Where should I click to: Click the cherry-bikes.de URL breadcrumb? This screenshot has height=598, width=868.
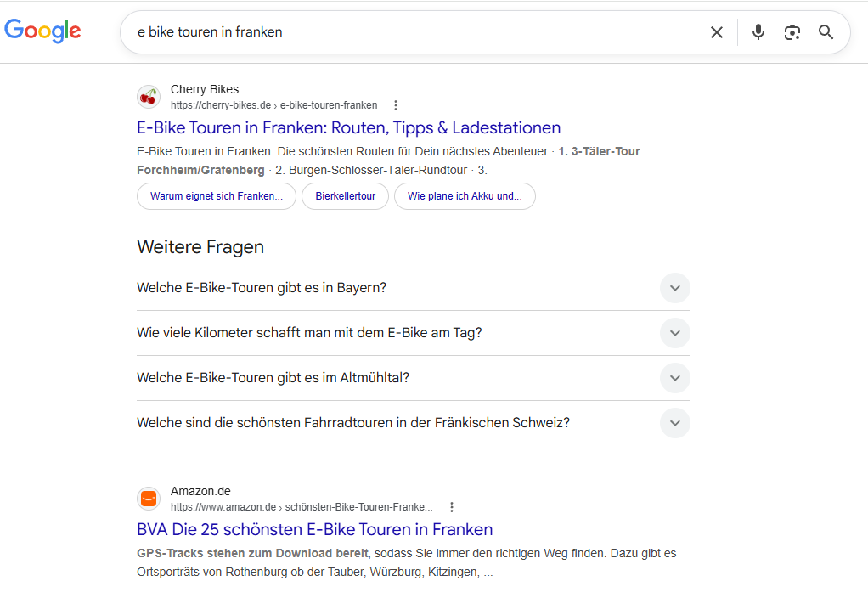(x=274, y=105)
